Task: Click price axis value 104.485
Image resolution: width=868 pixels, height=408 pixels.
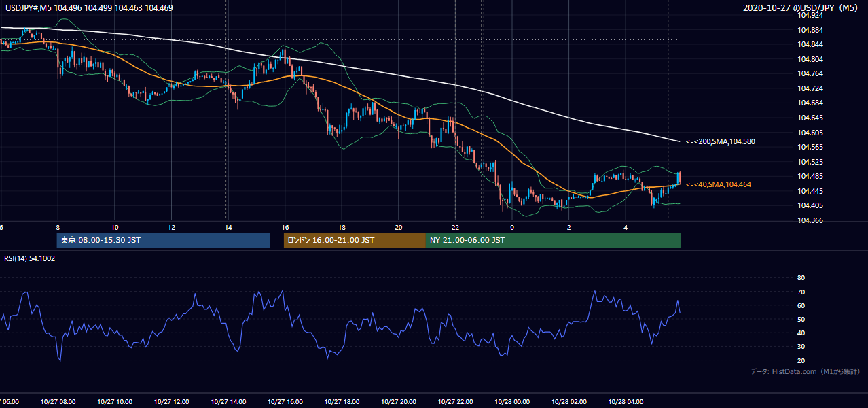Action: 810,176
